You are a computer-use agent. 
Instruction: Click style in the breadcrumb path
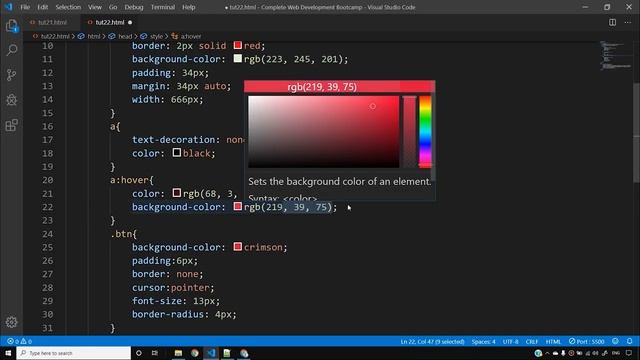(x=156, y=36)
